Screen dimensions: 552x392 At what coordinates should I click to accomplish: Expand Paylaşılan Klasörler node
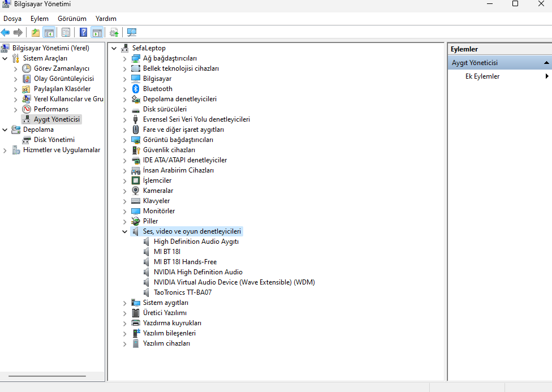coord(15,89)
